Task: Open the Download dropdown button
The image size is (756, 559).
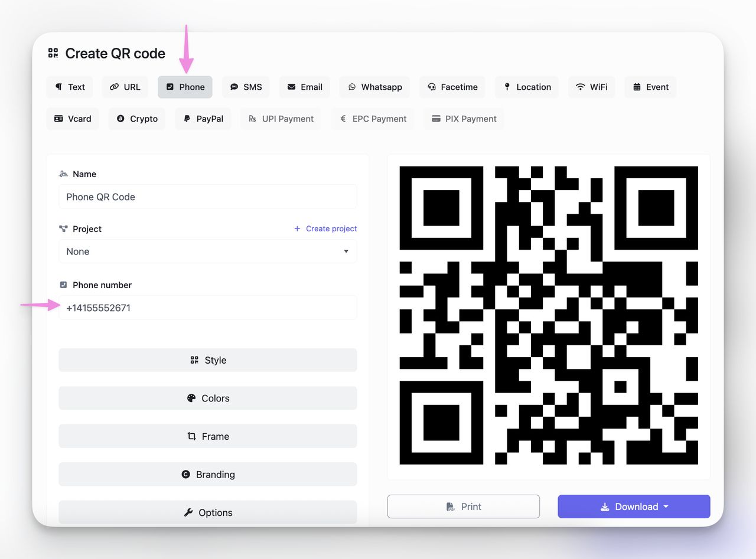Action: [634, 506]
